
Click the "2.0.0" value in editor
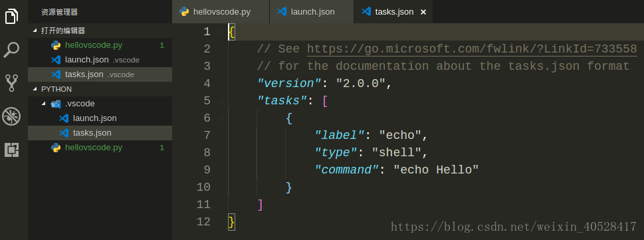coord(361,83)
